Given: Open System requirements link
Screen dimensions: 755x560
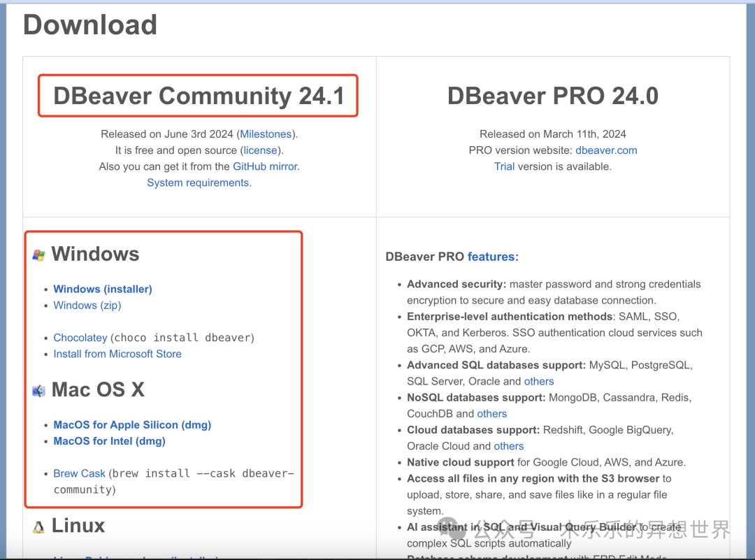Looking at the screenshot, I should click(198, 183).
